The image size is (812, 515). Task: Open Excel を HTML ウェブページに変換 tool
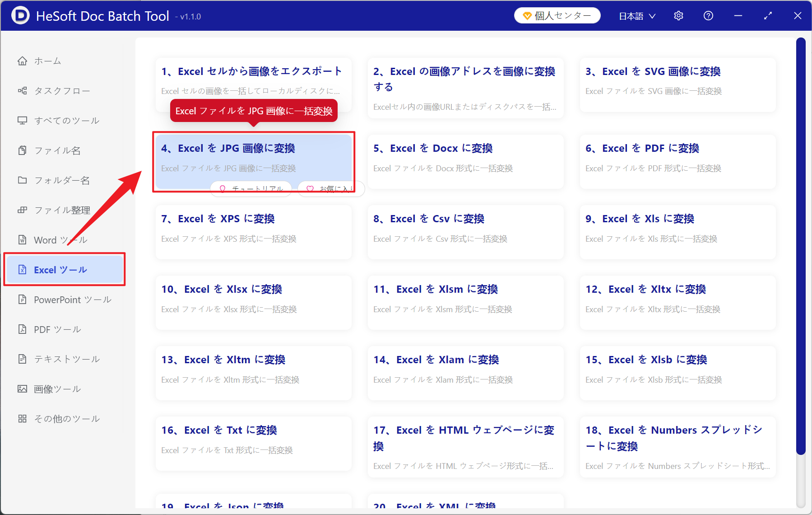pyautogui.click(x=466, y=447)
